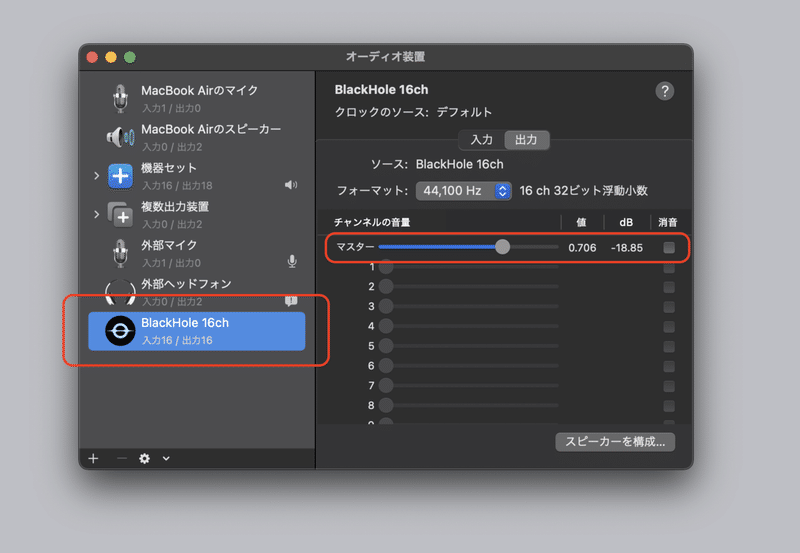Click the master value 0.706 field
800x553 pixels.
(582, 248)
